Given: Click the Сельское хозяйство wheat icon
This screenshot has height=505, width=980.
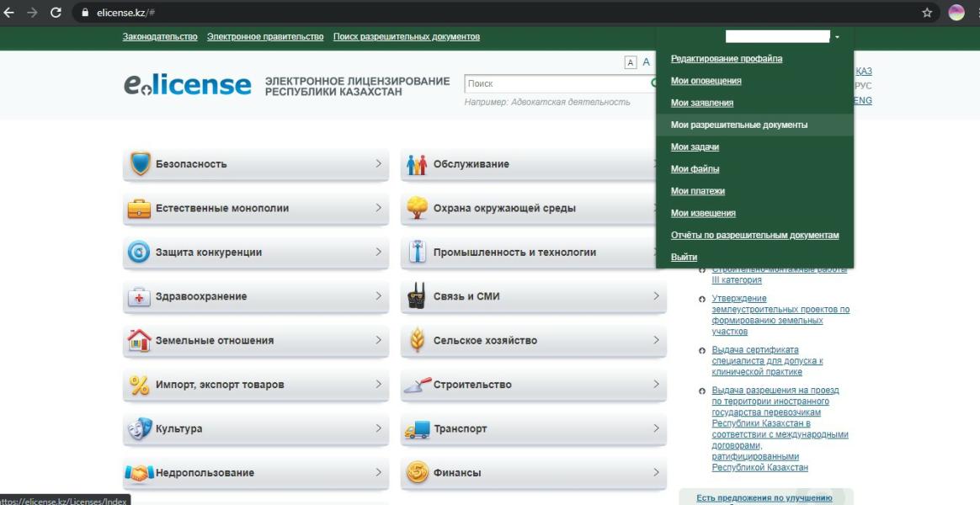Looking at the screenshot, I should [417, 340].
